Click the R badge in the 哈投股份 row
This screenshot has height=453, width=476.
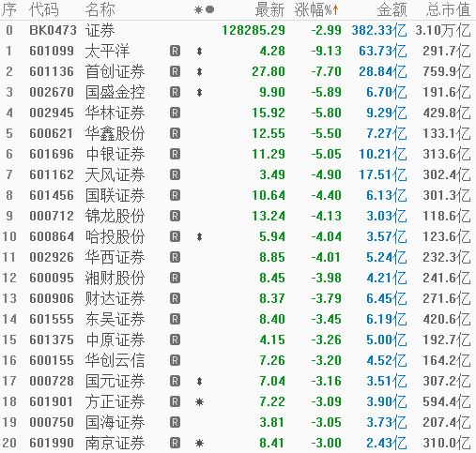click(175, 236)
